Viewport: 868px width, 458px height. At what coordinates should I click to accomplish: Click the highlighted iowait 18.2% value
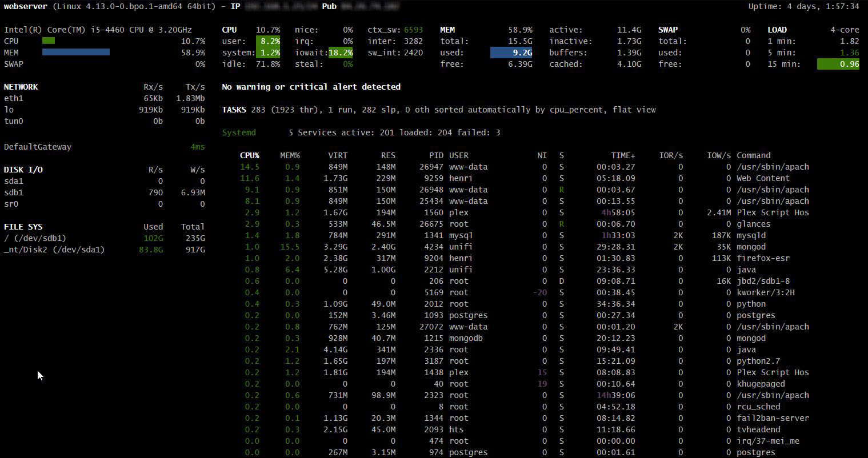[341, 53]
